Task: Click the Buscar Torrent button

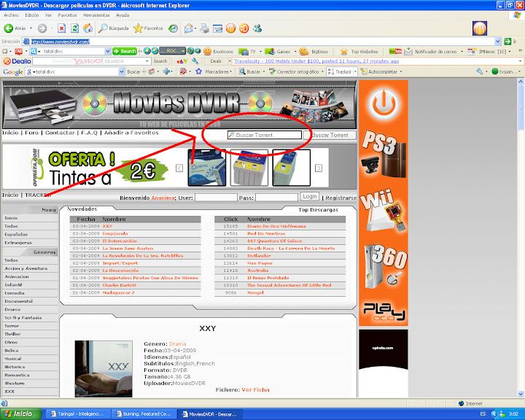Action: pyautogui.click(x=330, y=135)
